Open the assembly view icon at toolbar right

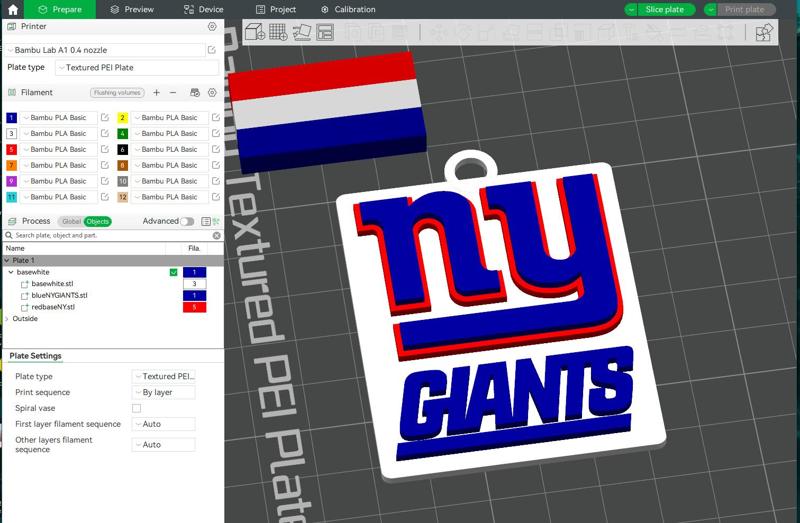(x=764, y=33)
